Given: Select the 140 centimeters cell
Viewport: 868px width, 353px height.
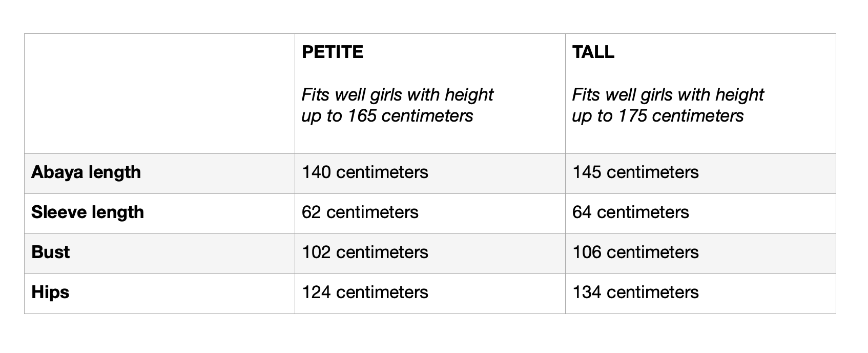Looking at the screenshot, I should coord(430,173).
